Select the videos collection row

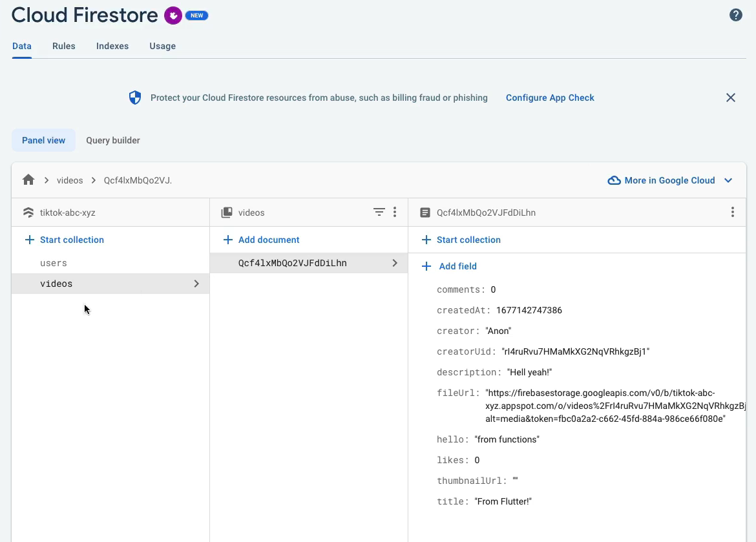(110, 284)
